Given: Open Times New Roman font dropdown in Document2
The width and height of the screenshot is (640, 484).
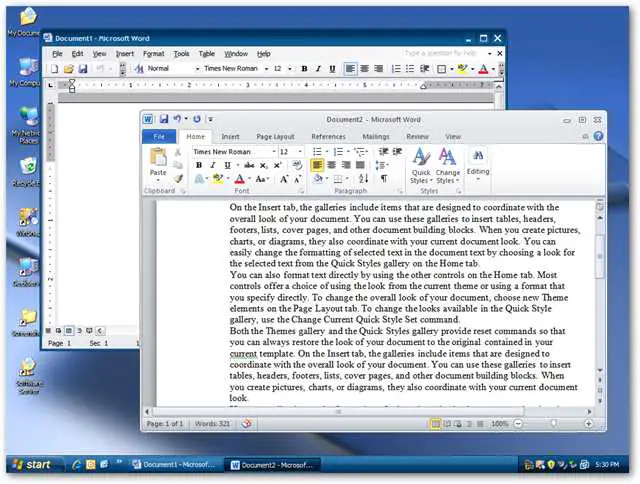Looking at the screenshot, I should [274, 152].
